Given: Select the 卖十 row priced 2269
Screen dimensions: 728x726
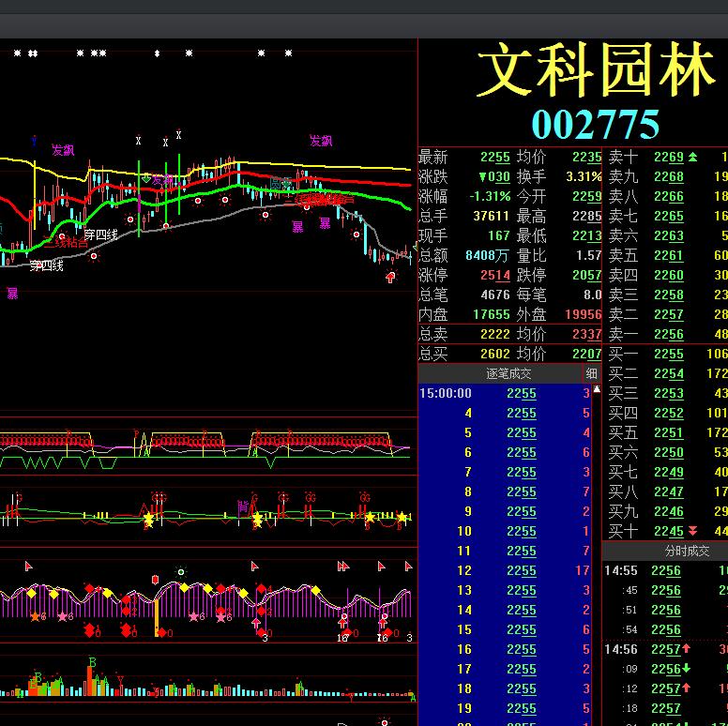Looking at the screenshot, I should pos(667,158).
